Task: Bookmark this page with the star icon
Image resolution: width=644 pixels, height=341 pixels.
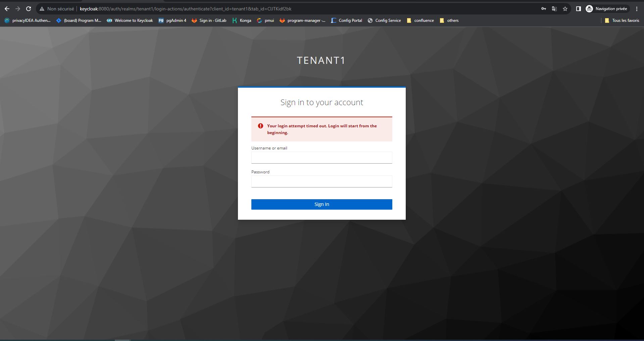Action: coord(565,9)
